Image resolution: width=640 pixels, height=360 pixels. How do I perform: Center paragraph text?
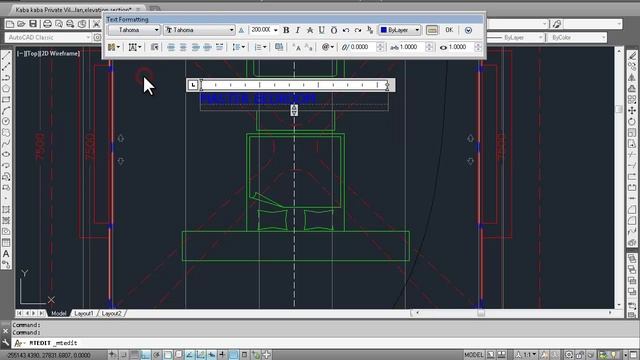pos(183,47)
